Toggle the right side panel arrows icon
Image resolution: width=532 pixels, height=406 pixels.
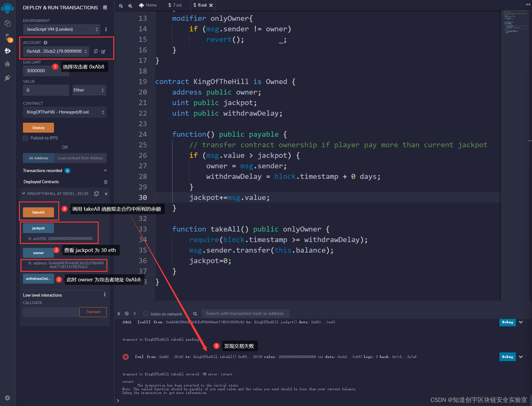tap(528, 4)
